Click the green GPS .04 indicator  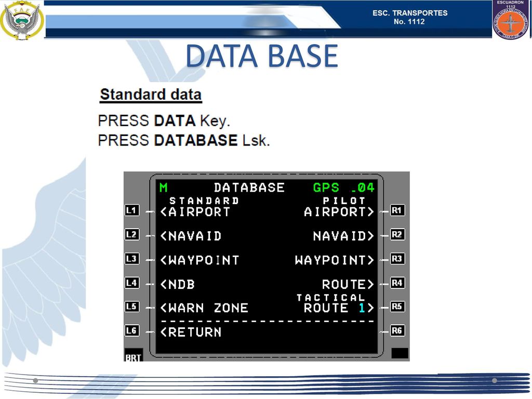[343, 188]
